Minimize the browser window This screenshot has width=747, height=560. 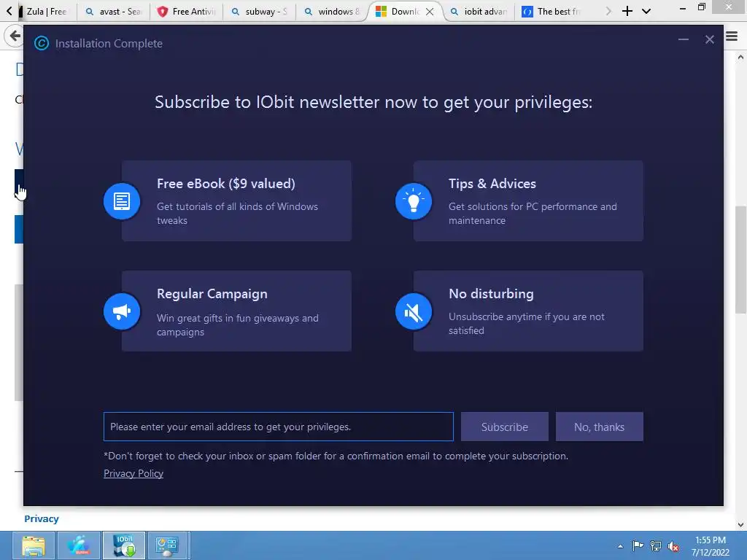683,8
